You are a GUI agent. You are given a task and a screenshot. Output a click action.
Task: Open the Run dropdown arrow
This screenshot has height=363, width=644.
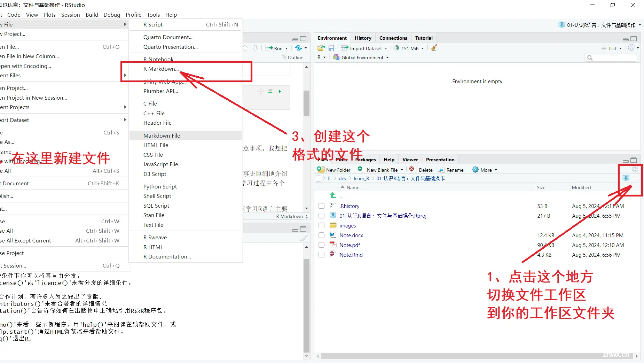[x=286, y=48]
